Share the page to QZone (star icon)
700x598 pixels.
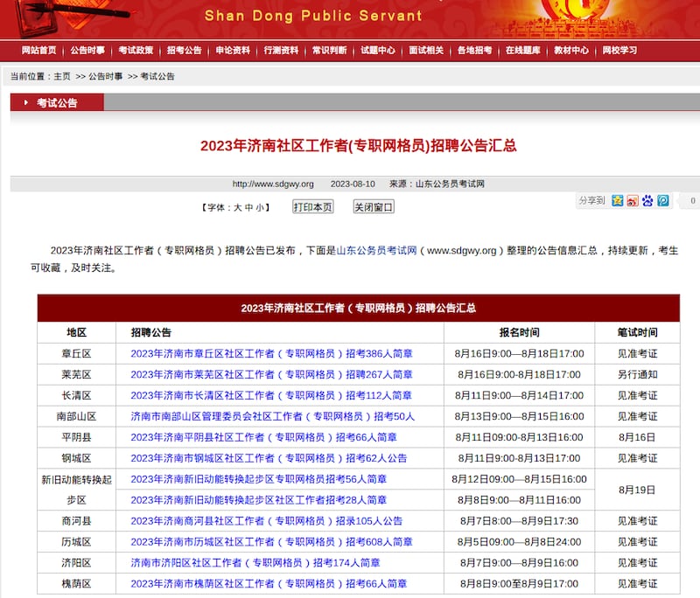tap(617, 201)
